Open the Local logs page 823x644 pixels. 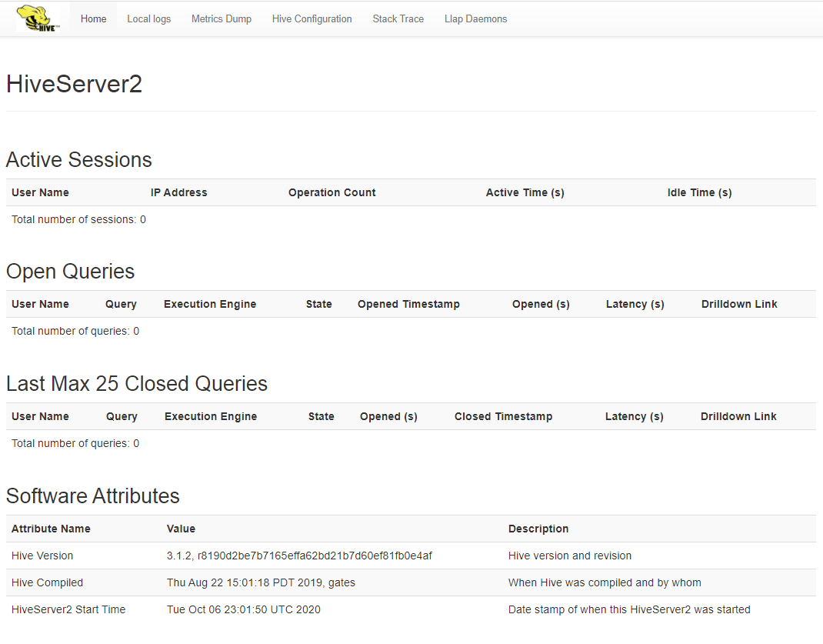tap(149, 19)
